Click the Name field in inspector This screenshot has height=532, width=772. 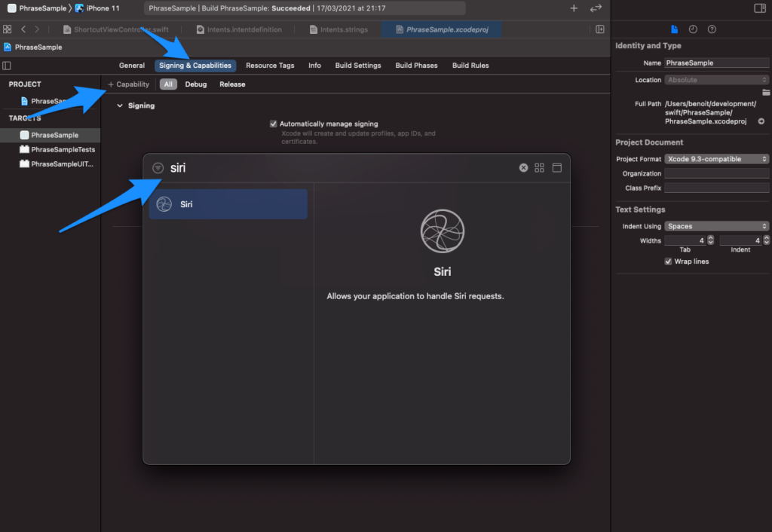point(716,63)
